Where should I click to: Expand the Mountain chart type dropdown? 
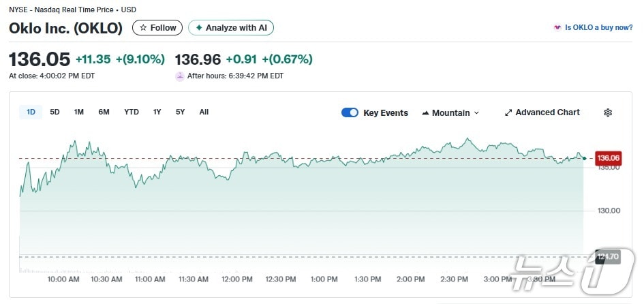pos(476,112)
